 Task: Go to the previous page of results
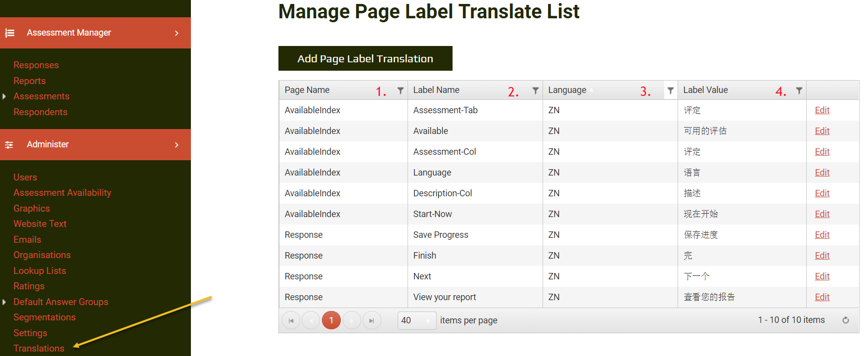[x=311, y=320]
